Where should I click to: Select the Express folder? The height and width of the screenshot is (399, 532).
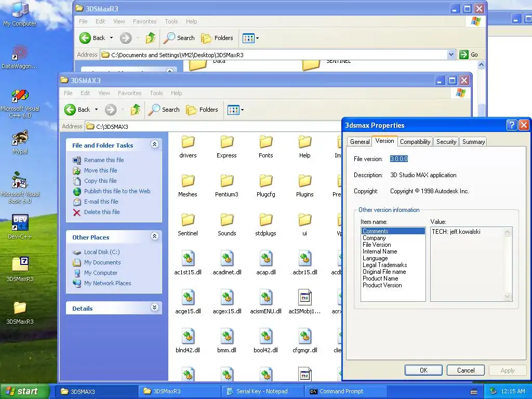coord(227,147)
